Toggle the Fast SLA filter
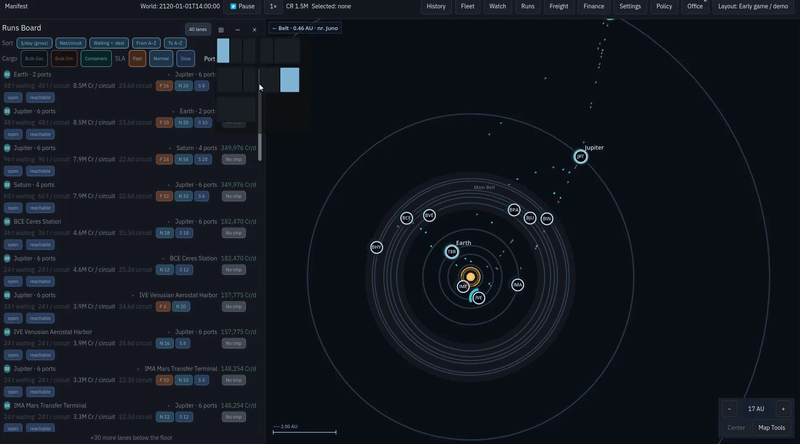Image resolution: width=800 pixels, height=444 pixels. point(137,59)
